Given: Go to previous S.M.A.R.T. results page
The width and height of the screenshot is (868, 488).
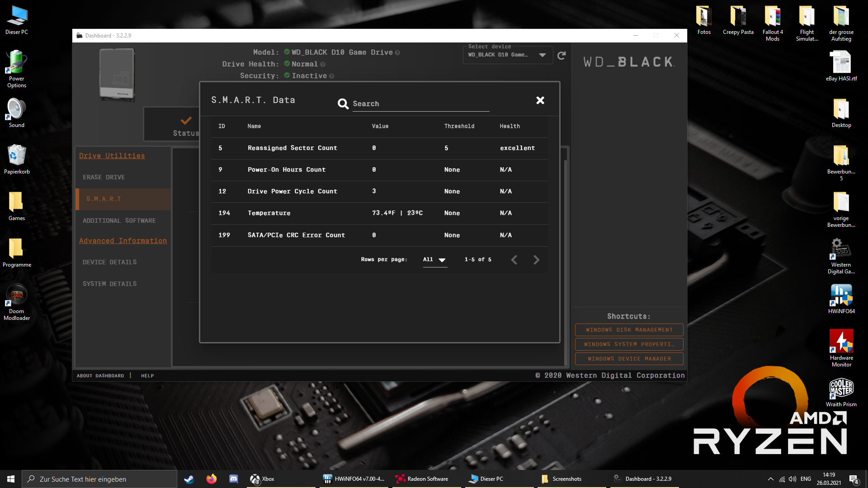Looking at the screenshot, I should coord(514,260).
